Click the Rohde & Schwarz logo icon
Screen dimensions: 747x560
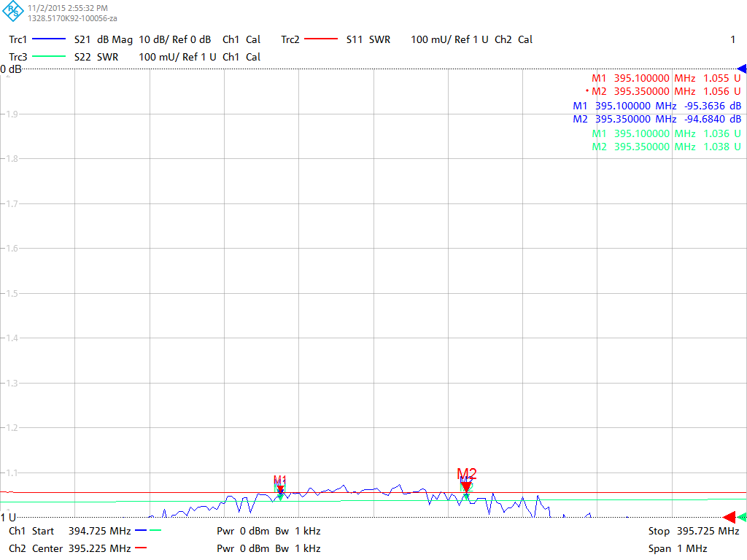[13, 12]
